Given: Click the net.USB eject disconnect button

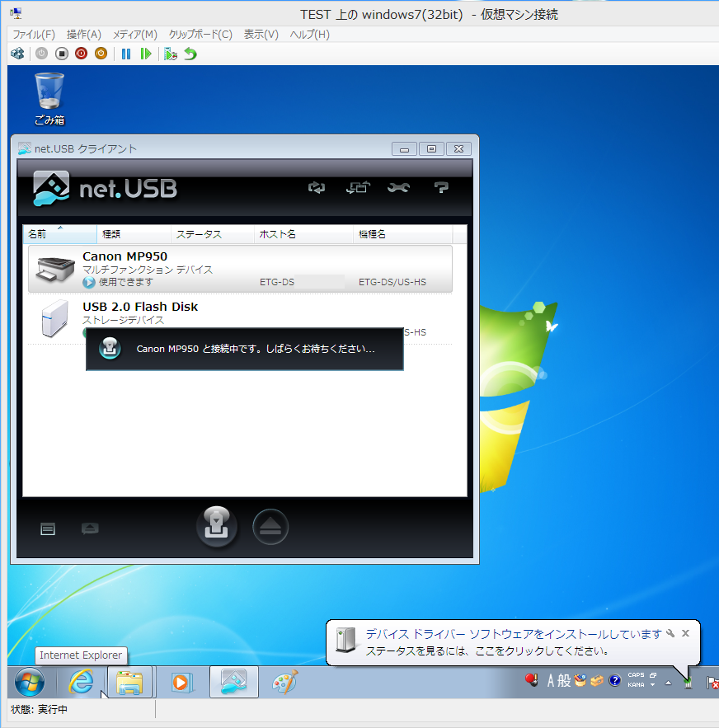Looking at the screenshot, I should pos(270,527).
